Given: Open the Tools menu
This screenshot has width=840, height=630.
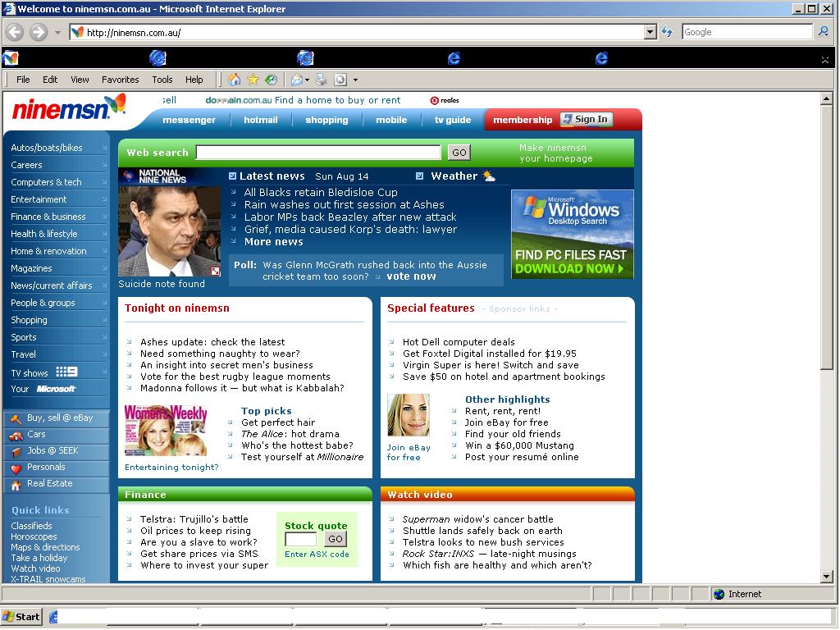Looking at the screenshot, I should pos(162,80).
